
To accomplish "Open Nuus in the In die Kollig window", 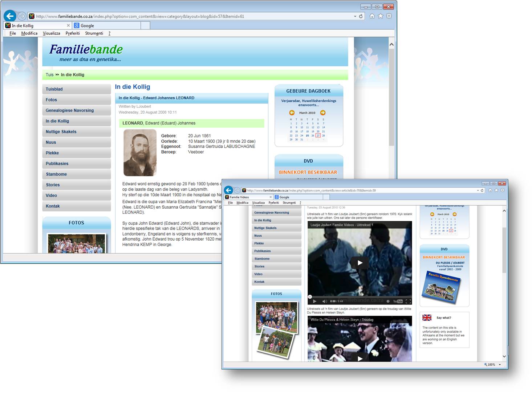I will (x=77, y=142).
